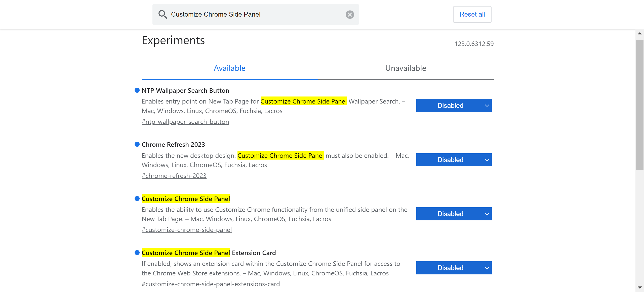644x292 pixels.
Task: Clear the search box text
Action: coord(350,15)
